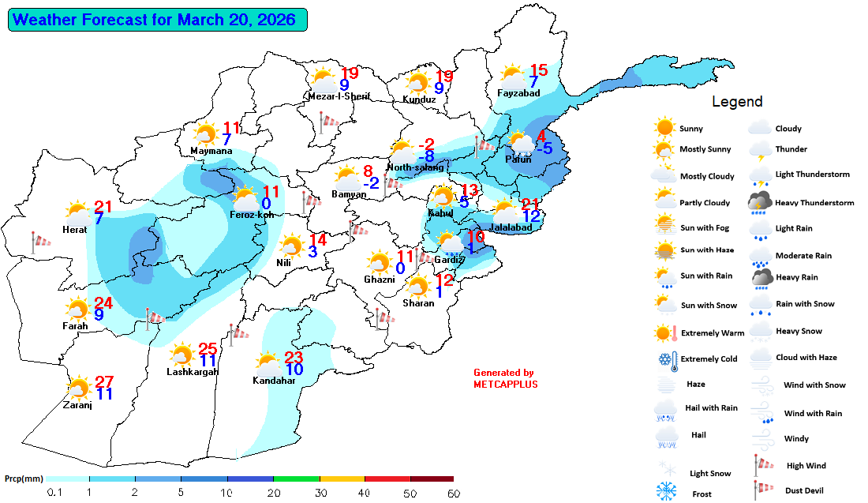Click the Legend heading
Image resolution: width=868 pixels, height=503 pixels.
(737, 102)
